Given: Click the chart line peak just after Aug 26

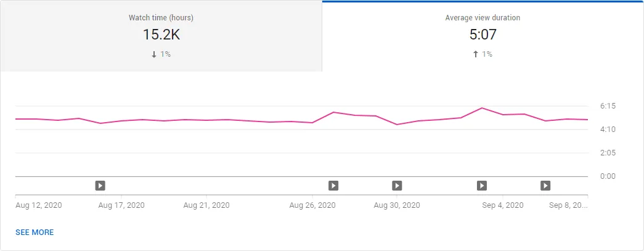Looking at the screenshot, I should (333, 112).
